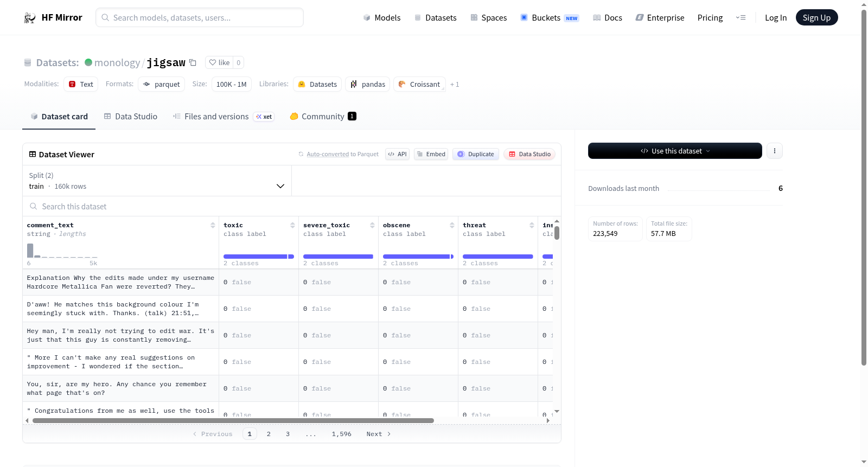The height and width of the screenshot is (467, 868).
Task: Click the Sign Up button
Action: coord(816,18)
